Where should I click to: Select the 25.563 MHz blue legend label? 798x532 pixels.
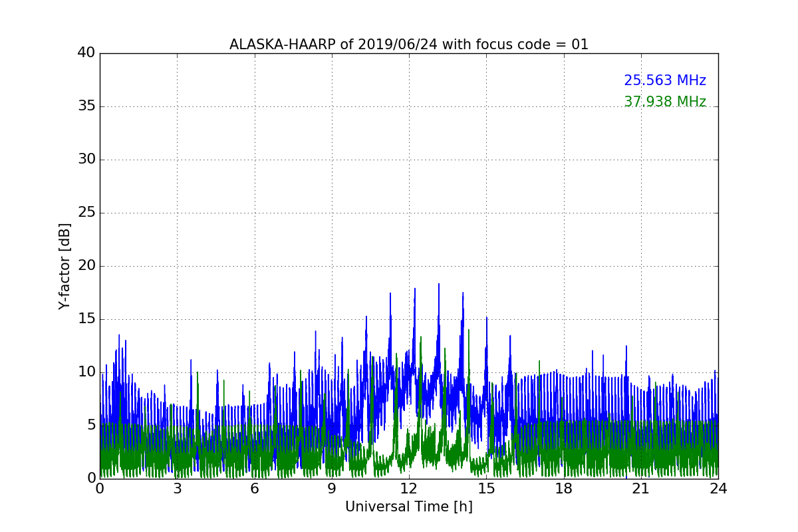pos(665,80)
